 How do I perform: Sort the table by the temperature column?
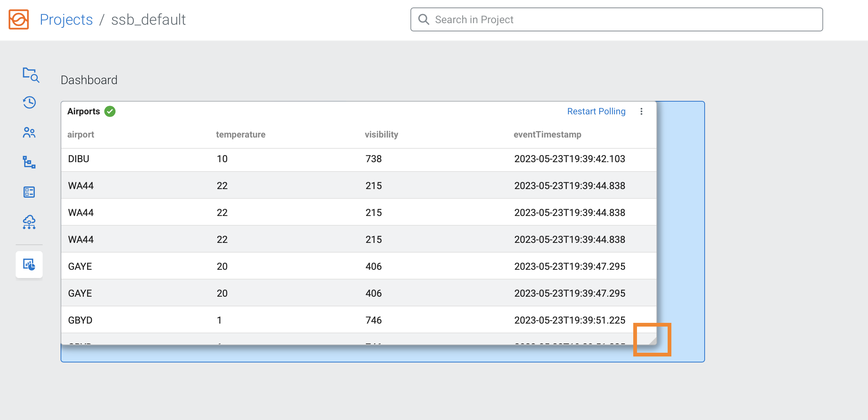241,135
